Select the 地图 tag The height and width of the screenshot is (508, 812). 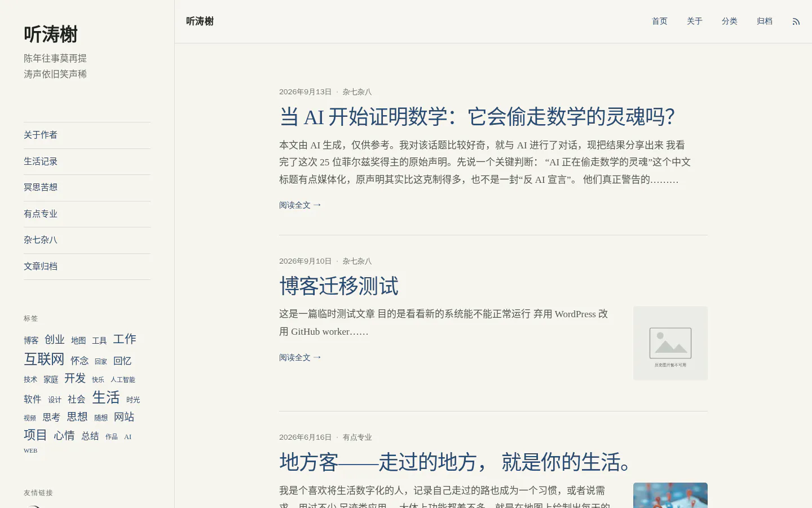click(78, 340)
